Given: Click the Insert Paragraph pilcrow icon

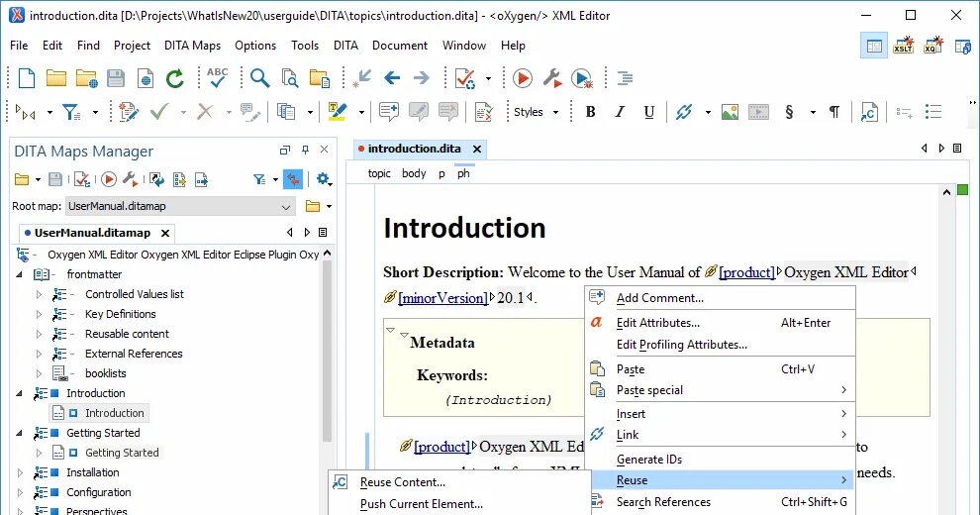Looking at the screenshot, I should (834, 112).
